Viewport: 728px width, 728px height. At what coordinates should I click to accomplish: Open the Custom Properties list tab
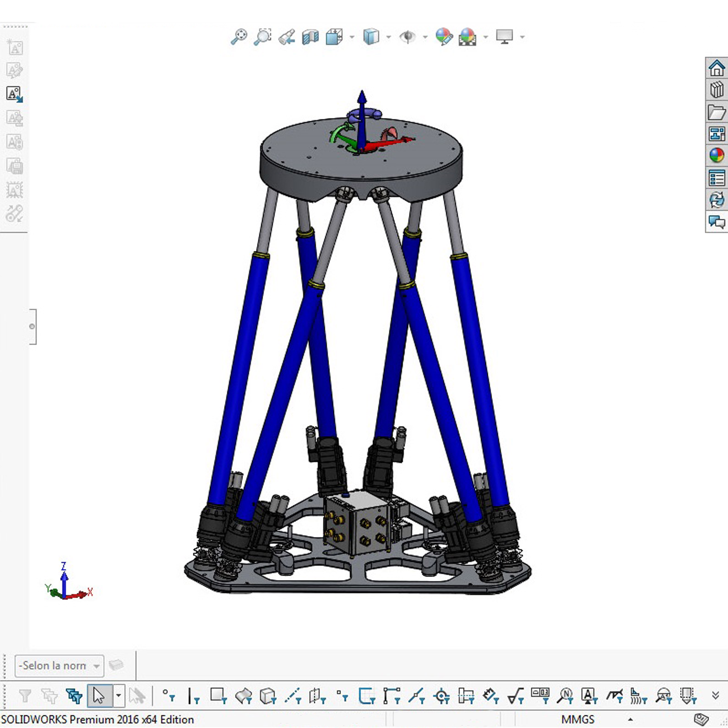[x=716, y=178]
